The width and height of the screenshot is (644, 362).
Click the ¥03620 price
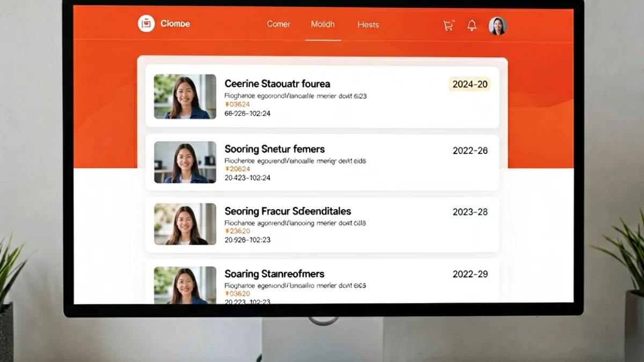coord(237,294)
